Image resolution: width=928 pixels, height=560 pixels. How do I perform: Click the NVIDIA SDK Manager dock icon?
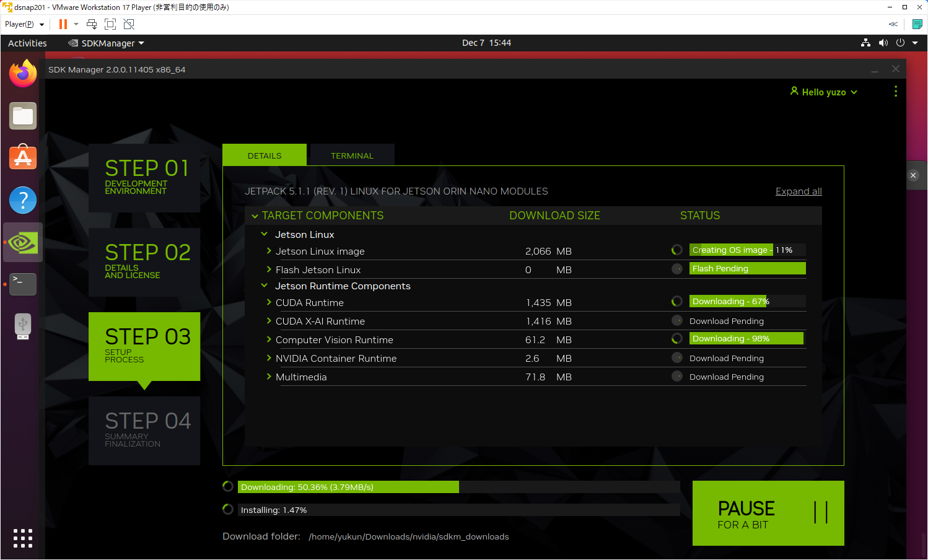23,242
